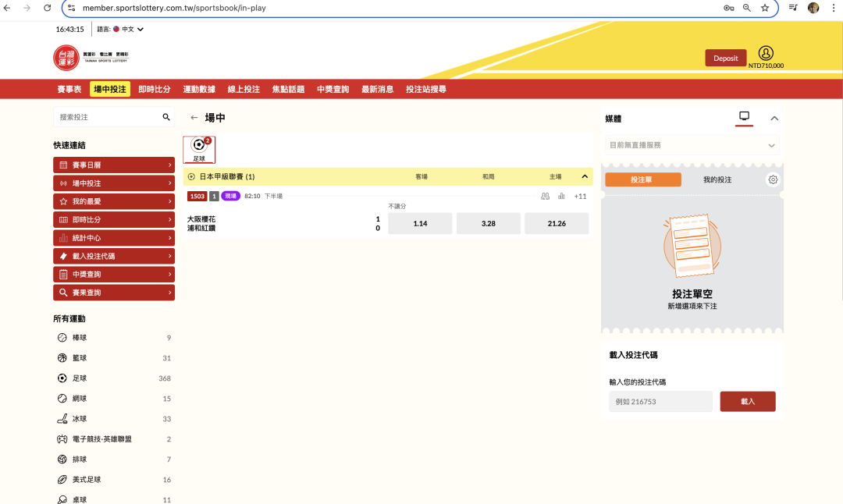843x504 pixels.
Task: Open 即時比分 in main navigation
Action: pyautogui.click(x=155, y=89)
